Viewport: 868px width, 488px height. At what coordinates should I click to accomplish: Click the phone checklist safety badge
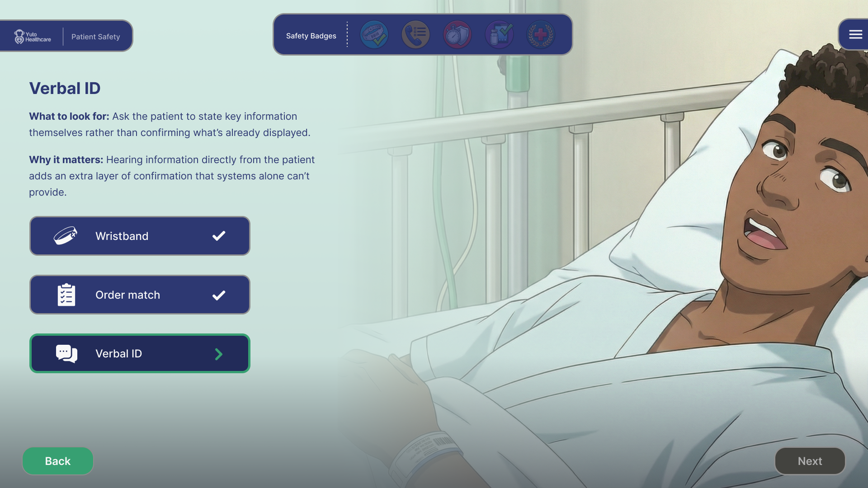[415, 35]
